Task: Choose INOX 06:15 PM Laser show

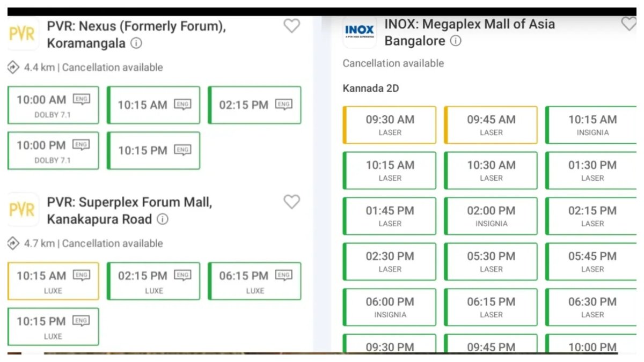Action: [x=491, y=307]
